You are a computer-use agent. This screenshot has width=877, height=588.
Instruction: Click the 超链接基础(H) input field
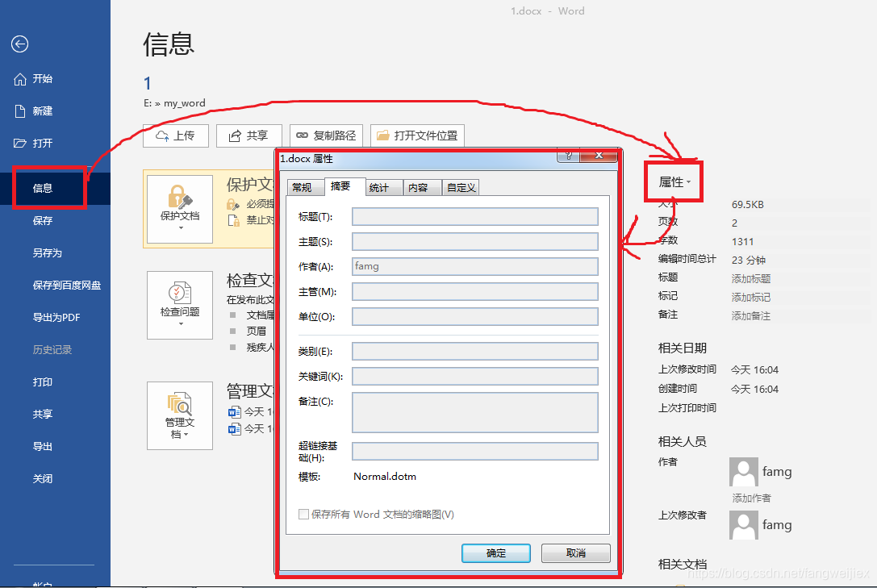tap(475, 452)
